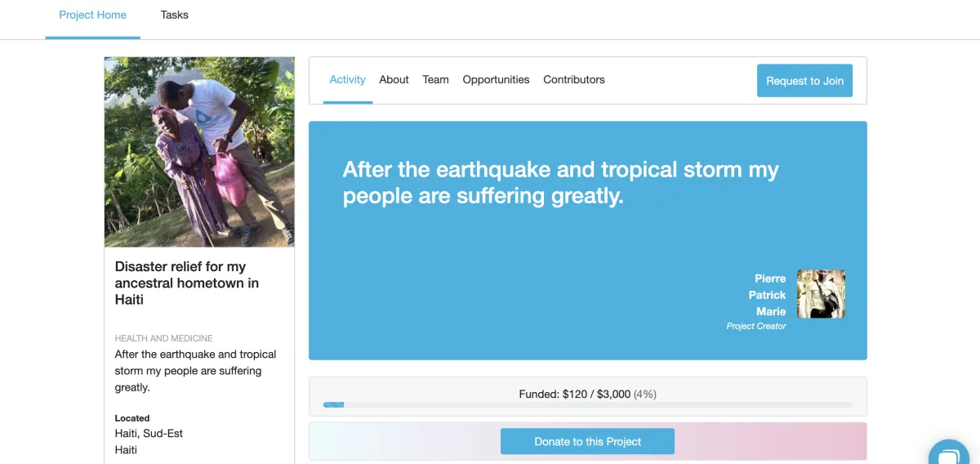This screenshot has width=980, height=464.
Task: Click the Haiti, Sud-Est location text
Action: 149,434
